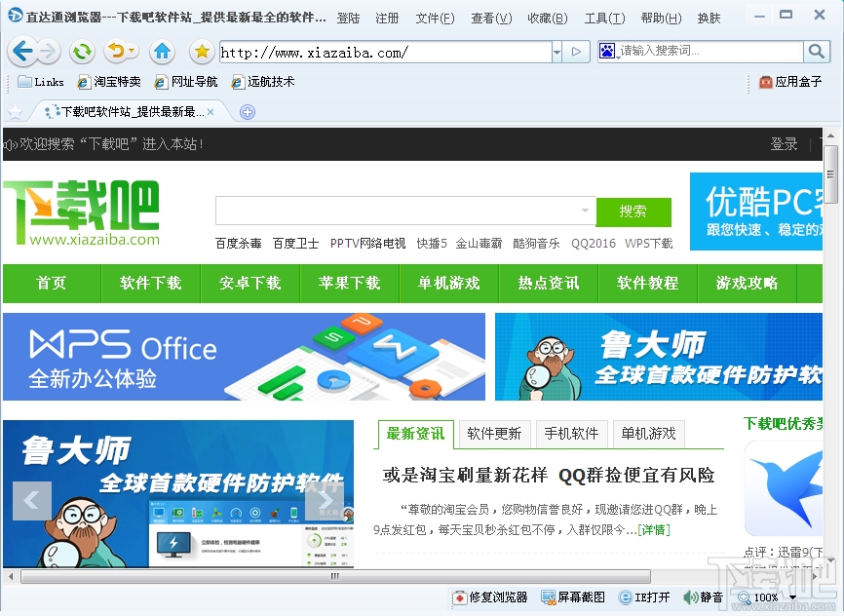
Task: Click the WPS Office banner
Action: coord(244,357)
